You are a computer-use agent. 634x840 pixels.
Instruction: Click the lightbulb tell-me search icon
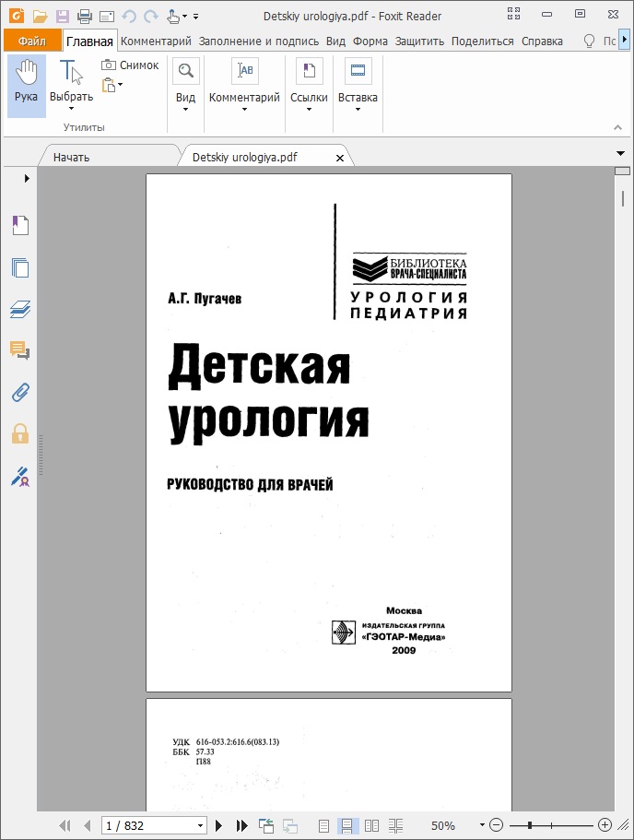coord(589,41)
